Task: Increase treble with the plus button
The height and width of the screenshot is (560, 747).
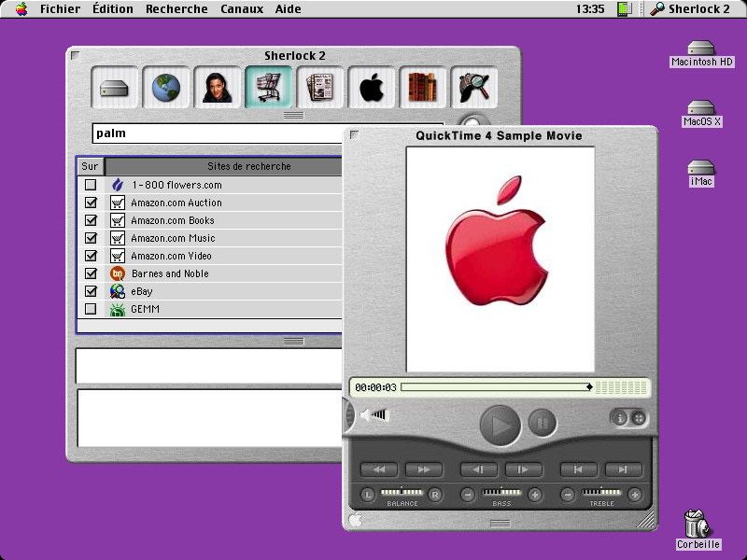Action: [x=635, y=495]
